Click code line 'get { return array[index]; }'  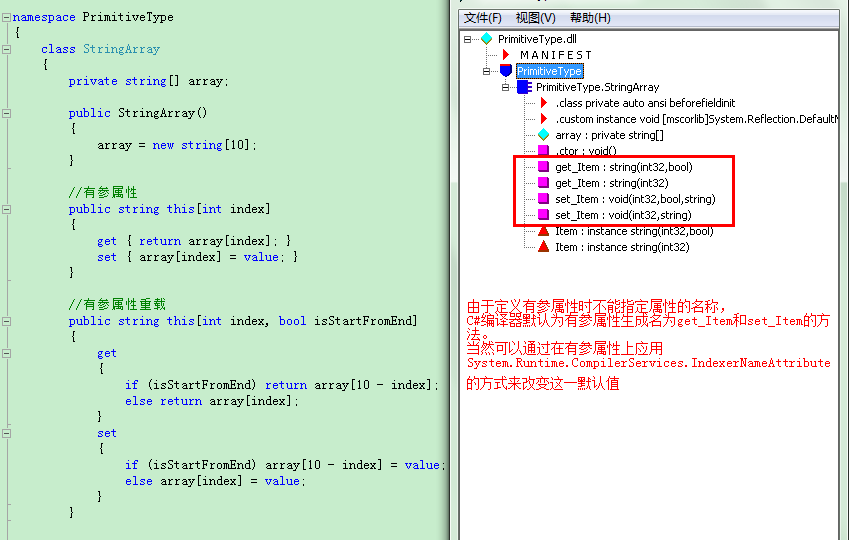(194, 241)
